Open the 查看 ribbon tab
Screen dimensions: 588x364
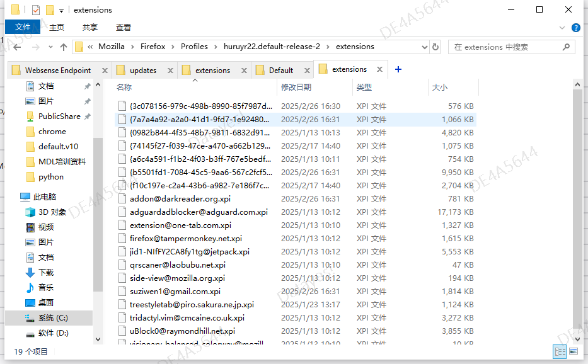[x=124, y=27]
